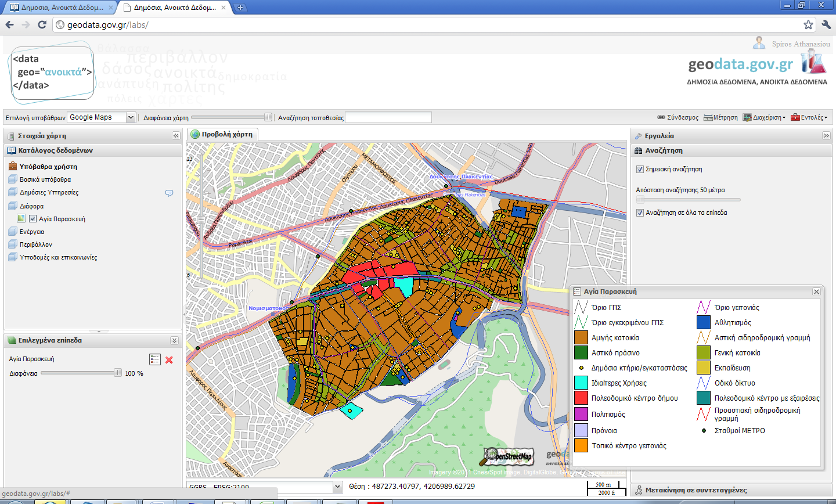The height and width of the screenshot is (504, 836).
Task: Select the Υπόβαθρα χρήστη folder
Action: [48, 167]
